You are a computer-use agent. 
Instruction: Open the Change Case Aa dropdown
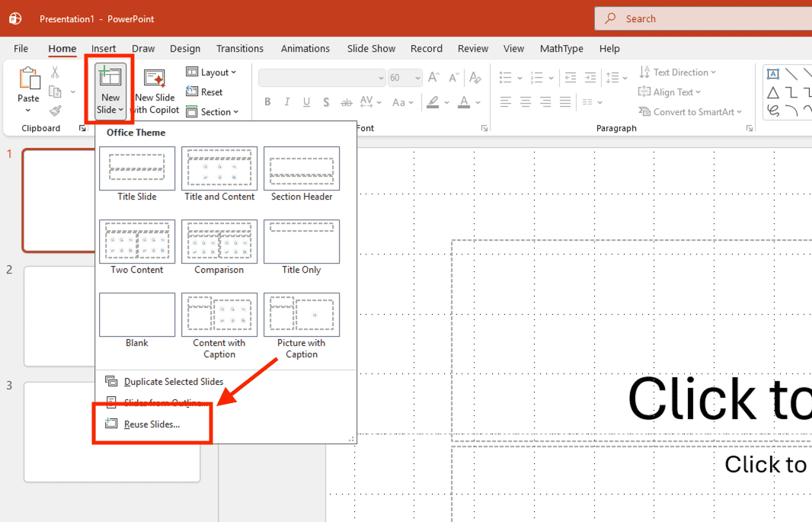coord(403,103)
